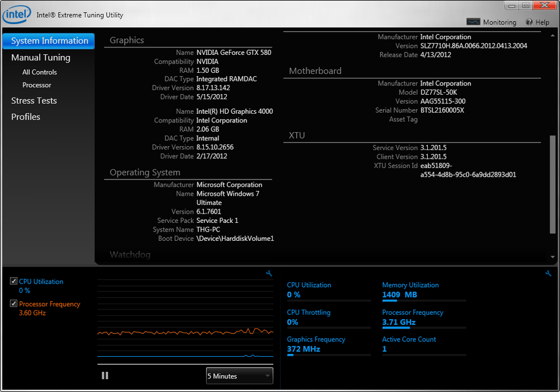Click Integrated RAMDAC value
560x392 pixels.
226,79
